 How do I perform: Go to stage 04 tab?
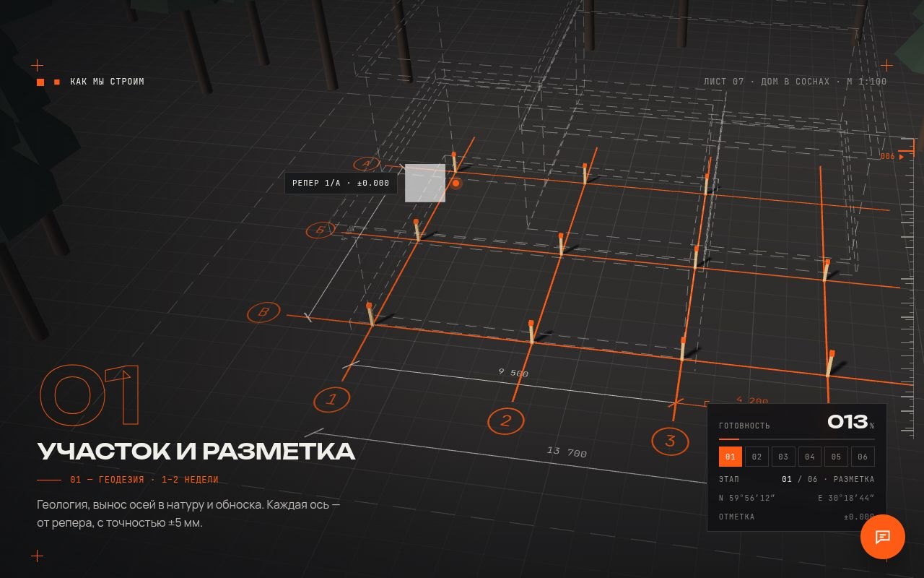point(810,457)
